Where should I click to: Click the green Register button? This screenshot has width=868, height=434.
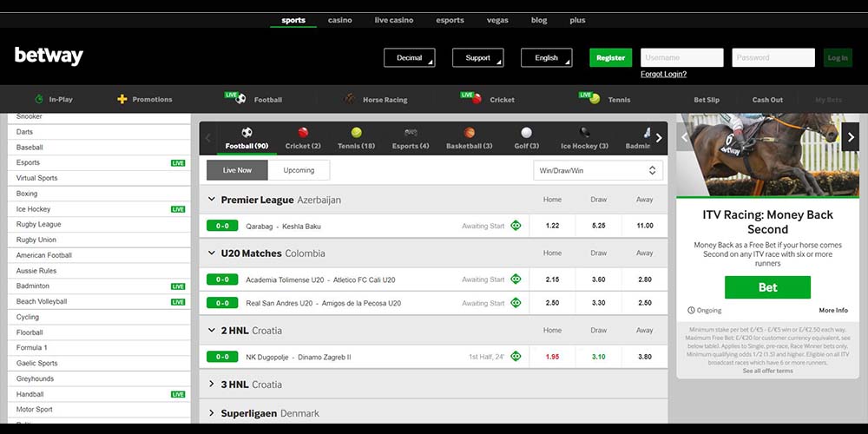[610, 58]
